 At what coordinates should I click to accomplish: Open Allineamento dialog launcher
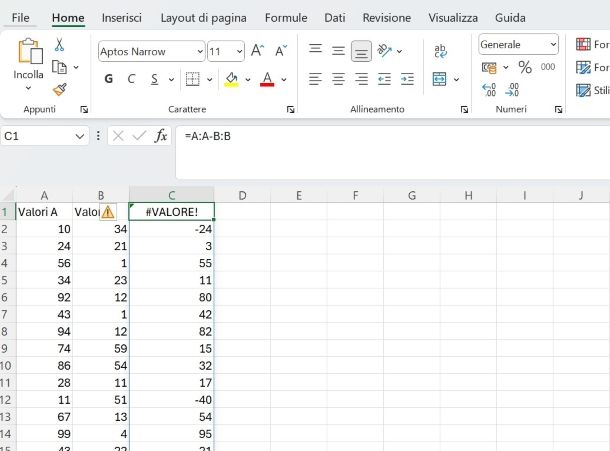tap(464, 110)
